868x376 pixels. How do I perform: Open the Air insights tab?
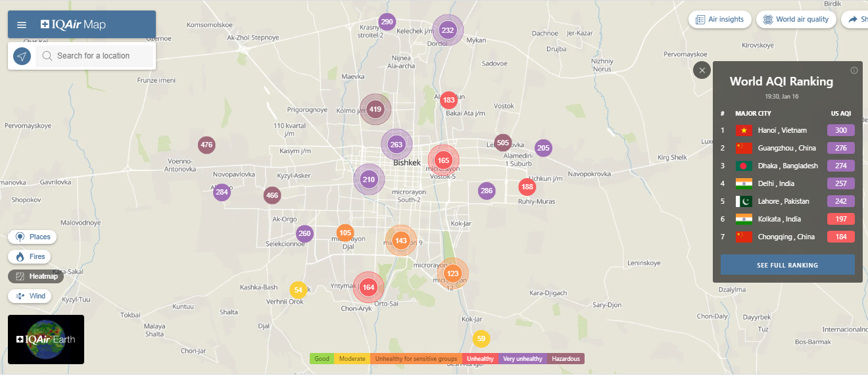point(719,20)
